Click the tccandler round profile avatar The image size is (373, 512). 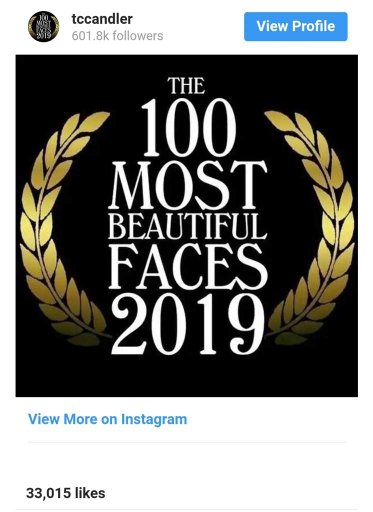(x=43, y=27)
